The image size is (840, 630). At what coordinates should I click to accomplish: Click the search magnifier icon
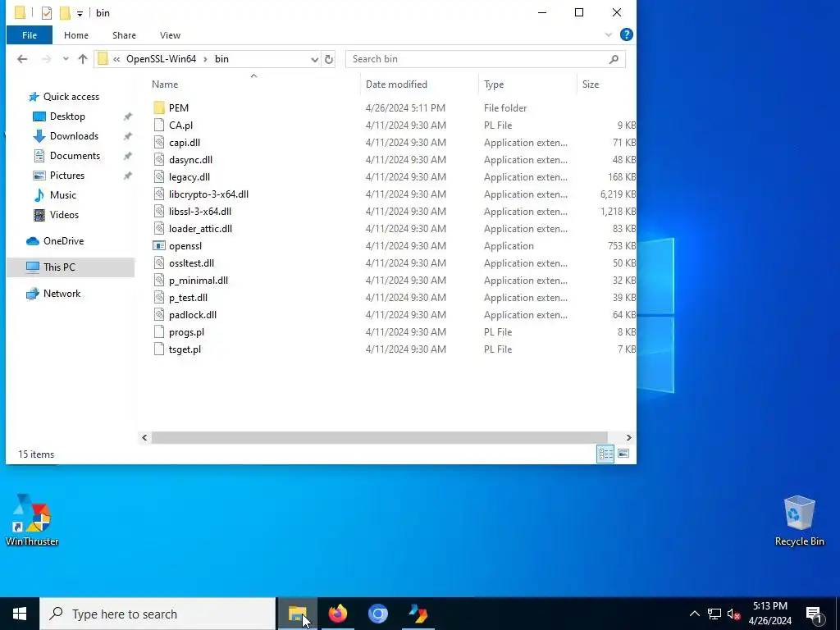614,59
